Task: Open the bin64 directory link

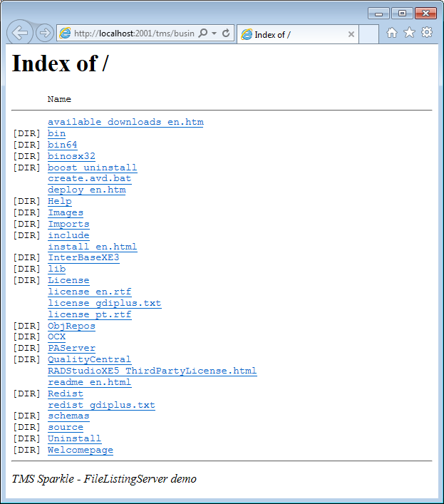Action: coord(62,145)
